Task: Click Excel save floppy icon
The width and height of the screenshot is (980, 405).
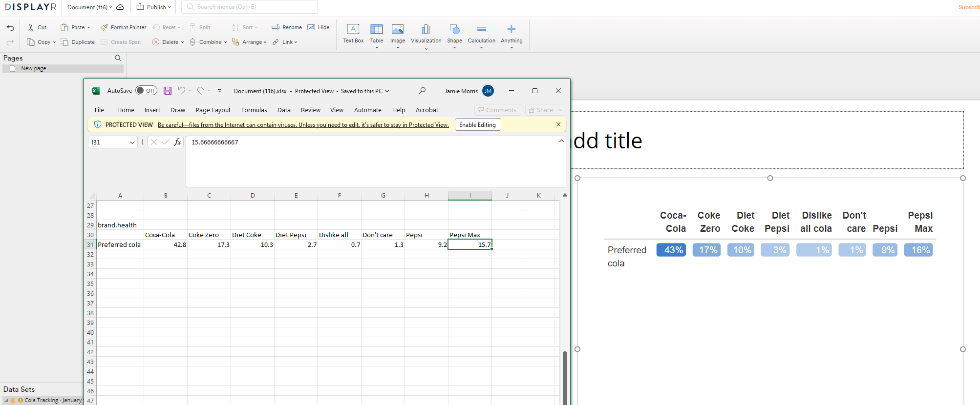Action: [x=168, y=91]
